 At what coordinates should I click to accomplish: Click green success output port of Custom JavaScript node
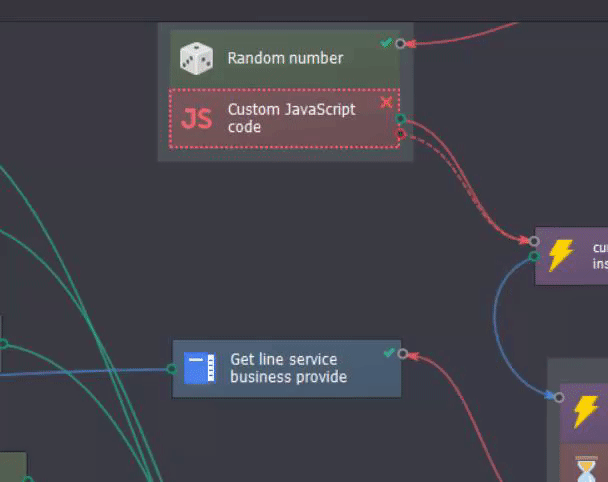tap(401, 118)
